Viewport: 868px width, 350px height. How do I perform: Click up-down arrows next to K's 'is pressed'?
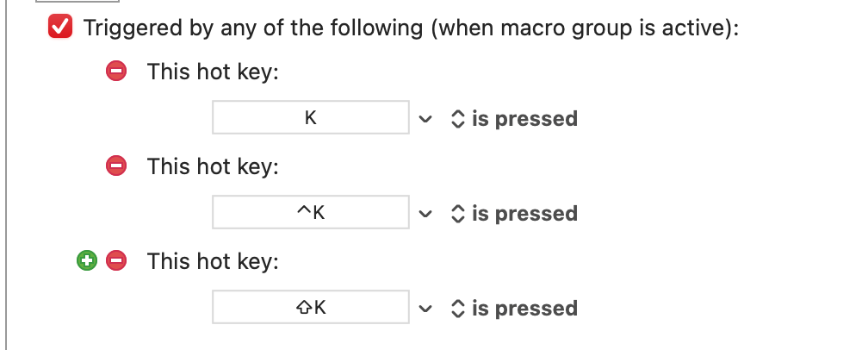(x=457, y=119)
